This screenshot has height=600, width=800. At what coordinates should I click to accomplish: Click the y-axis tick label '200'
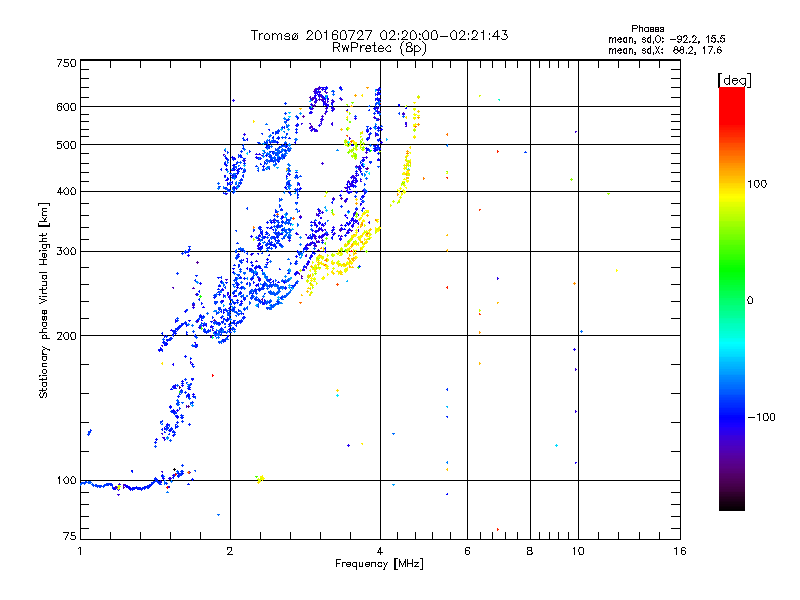click(x=66, y=336)
